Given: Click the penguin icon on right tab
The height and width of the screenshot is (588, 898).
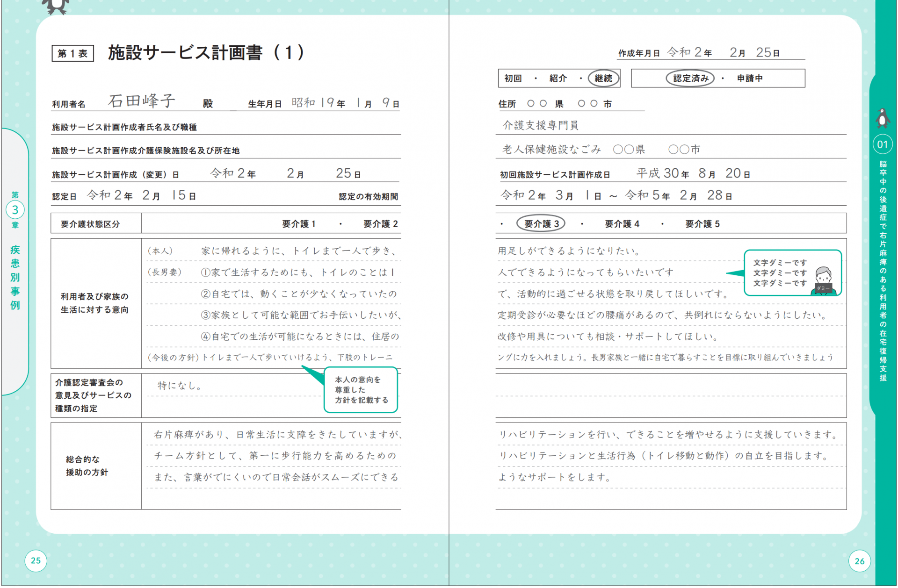Looking at the screenshot, I should pyautogui.click(x=882, y=118).
